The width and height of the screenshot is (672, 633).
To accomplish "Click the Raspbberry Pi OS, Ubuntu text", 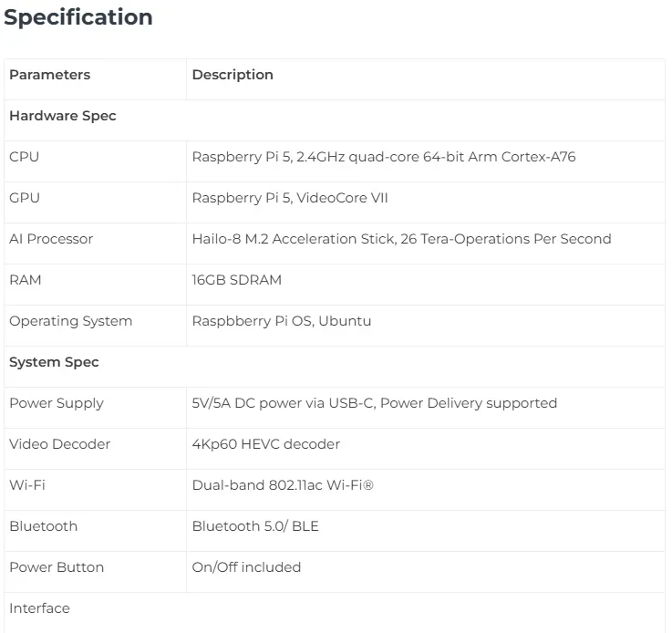I will point(281,321).
